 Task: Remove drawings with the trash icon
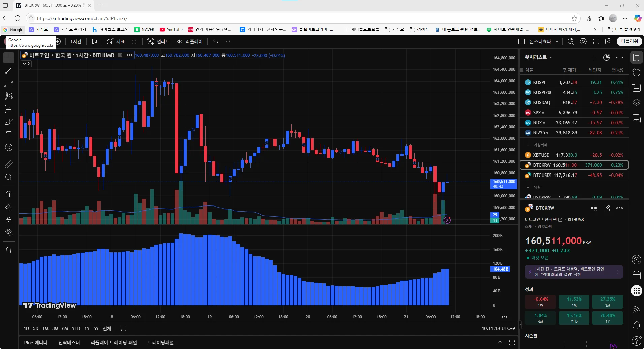coord(9,250)
